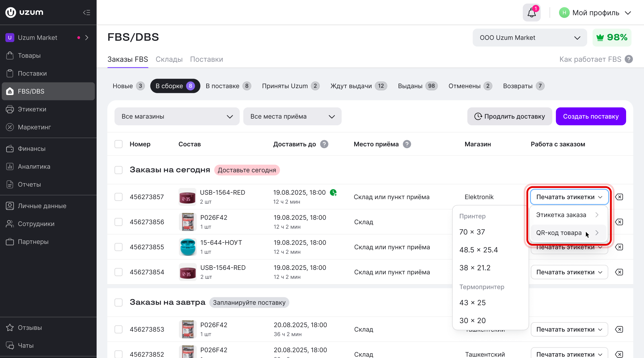The width and height of the screenshot is (644, 358).
Task: Open Товары in the sidebar
Action: (x=48, y=55)
